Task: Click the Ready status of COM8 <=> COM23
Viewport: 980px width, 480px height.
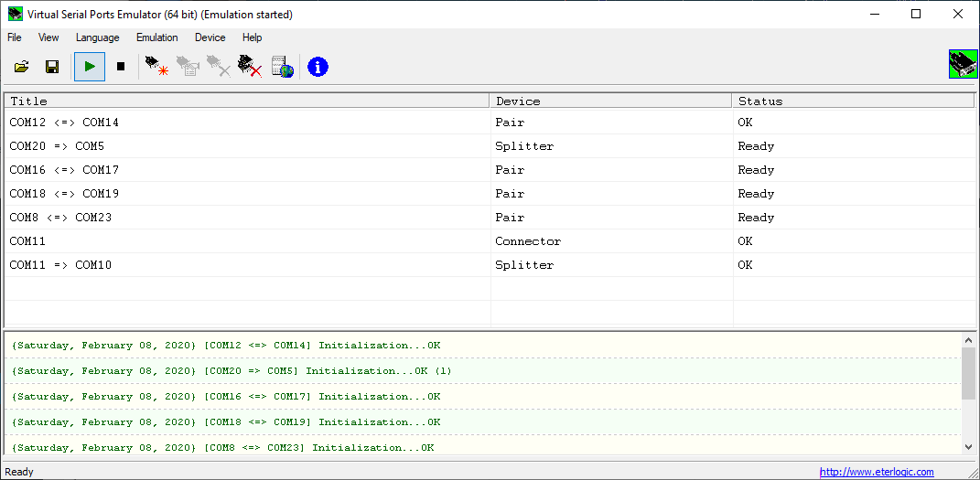Action: (x=854, y=218)
